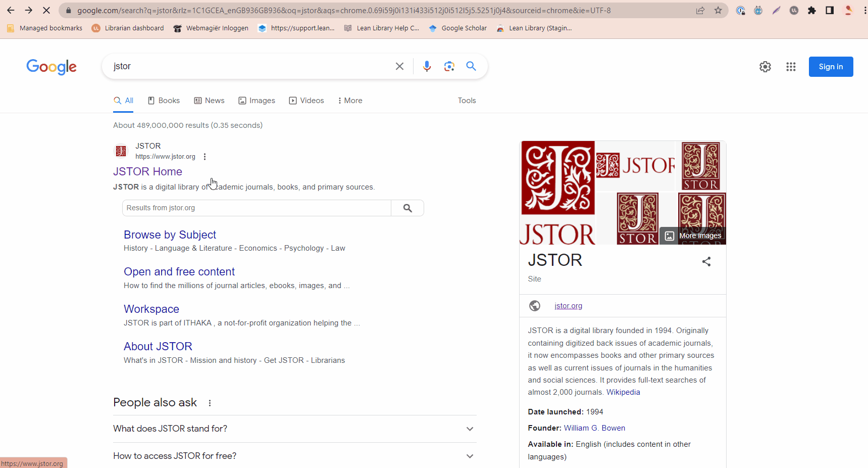Open the Google apps grid

point(791,67)
